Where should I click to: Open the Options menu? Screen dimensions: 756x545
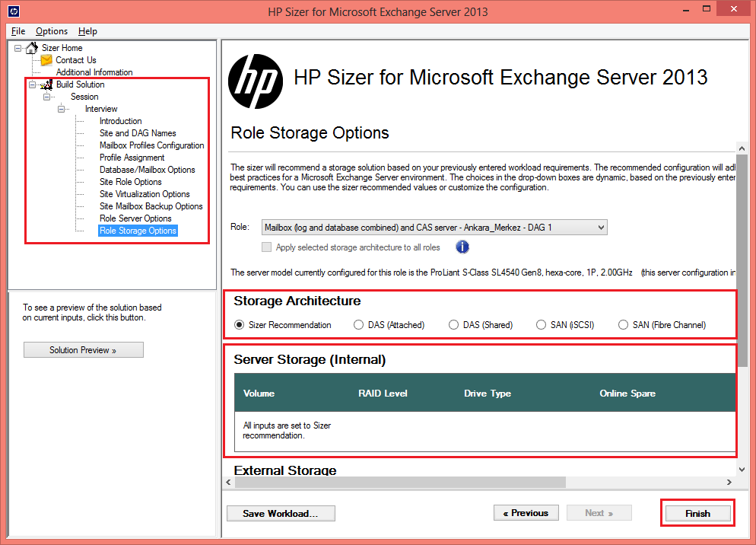coord(52,31)
